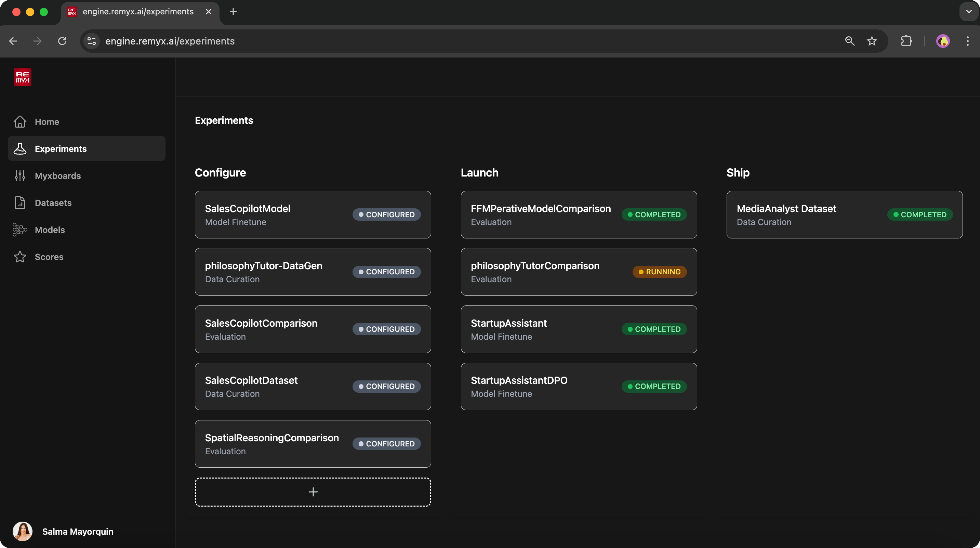Viewport: 980px width, 548px height.
Task: Open MediaAnalyst Dataset card
Action: tap(844, 214)
